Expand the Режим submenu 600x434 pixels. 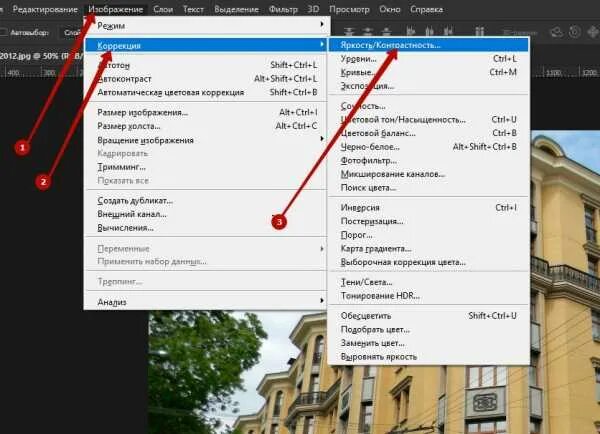click(x=205, y=26)
